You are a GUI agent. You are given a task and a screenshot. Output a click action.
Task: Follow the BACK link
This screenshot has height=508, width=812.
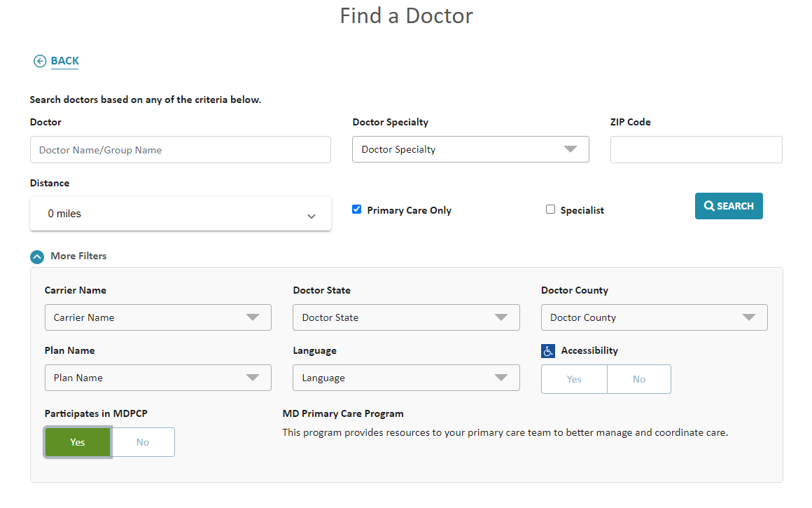[64, 61]
